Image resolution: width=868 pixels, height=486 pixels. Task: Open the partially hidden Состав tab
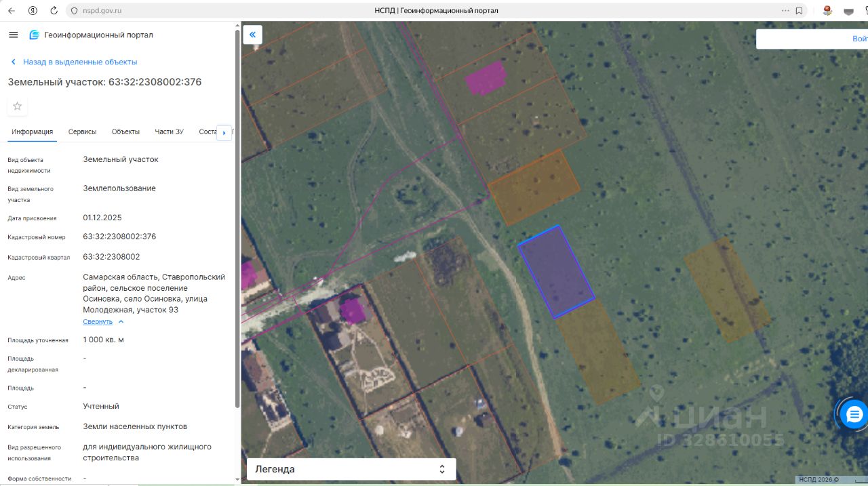click(x=208, y=131)
